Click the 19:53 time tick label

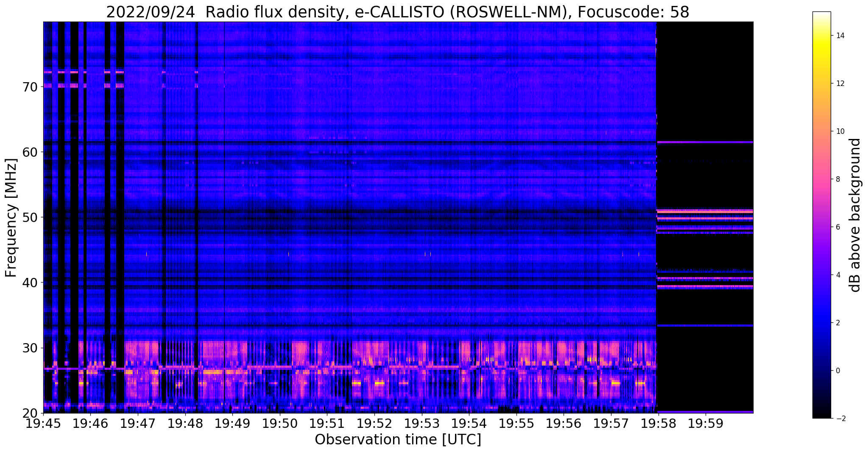[x=422, y=423]
